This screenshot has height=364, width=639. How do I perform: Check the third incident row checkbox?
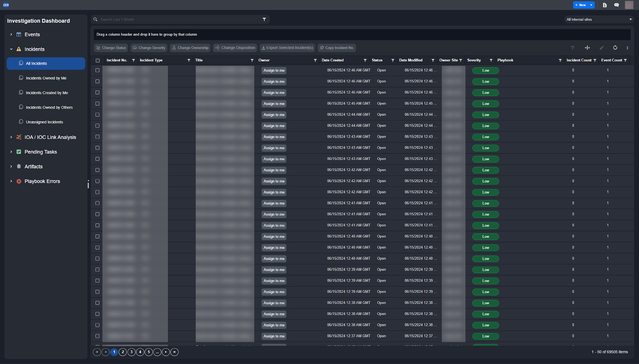[x=97, y=92]
